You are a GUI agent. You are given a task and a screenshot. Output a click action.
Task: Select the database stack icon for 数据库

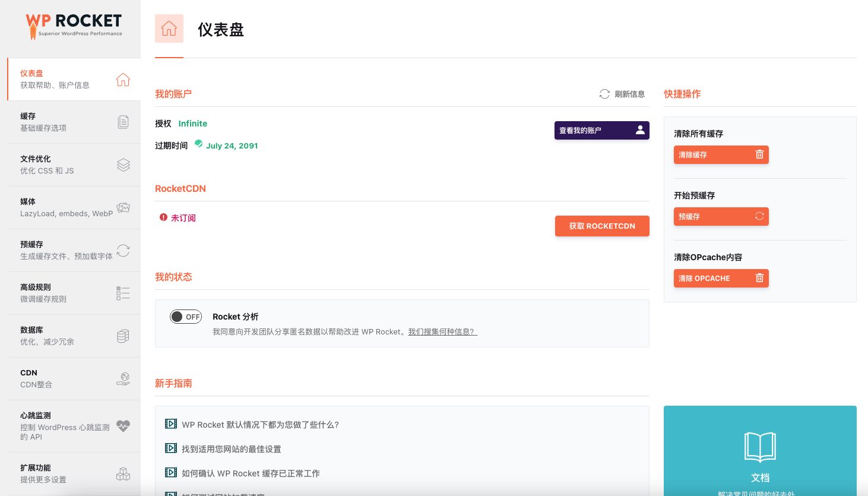tap(123, 336)
